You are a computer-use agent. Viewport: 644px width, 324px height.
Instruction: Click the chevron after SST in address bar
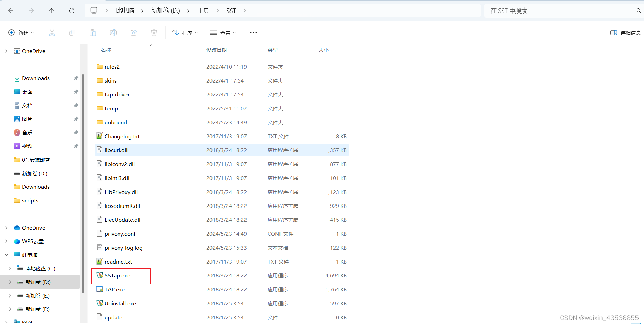point(245,11)
